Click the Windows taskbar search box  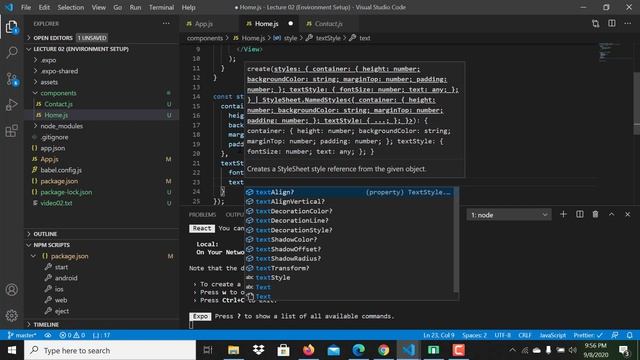[110, 350]
